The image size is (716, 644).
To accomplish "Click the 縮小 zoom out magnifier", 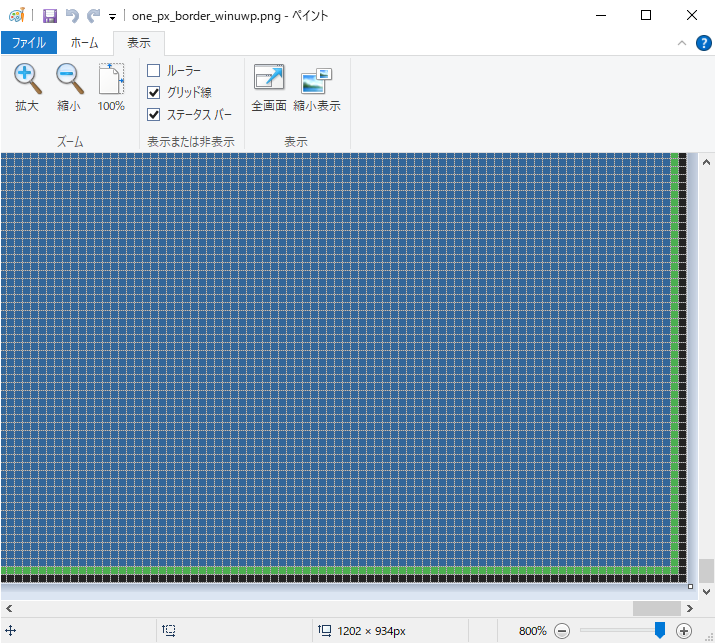I will pos(69,87).
